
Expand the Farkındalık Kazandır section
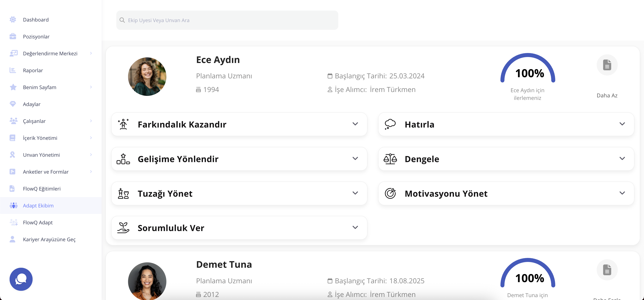[355, 124]
